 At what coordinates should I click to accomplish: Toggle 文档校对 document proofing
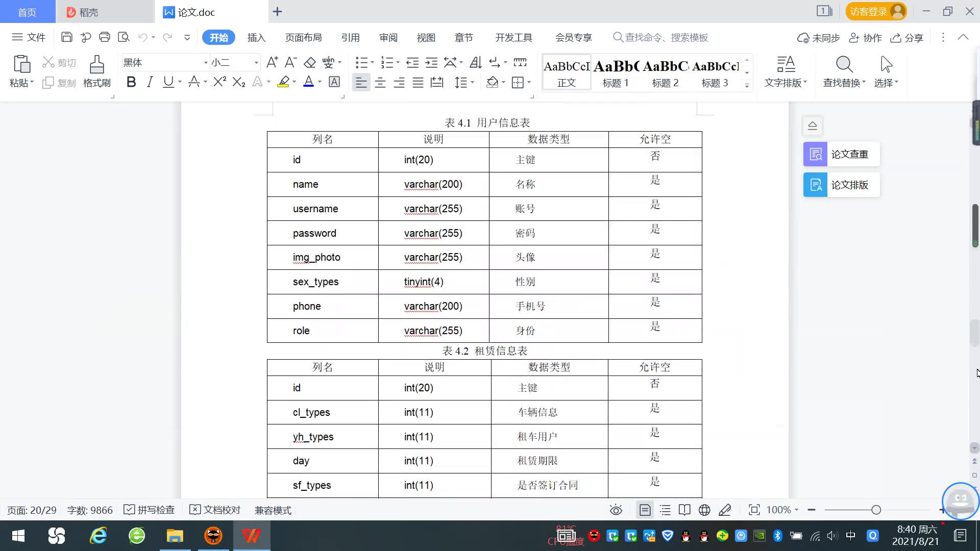click(x=215, y=510)
